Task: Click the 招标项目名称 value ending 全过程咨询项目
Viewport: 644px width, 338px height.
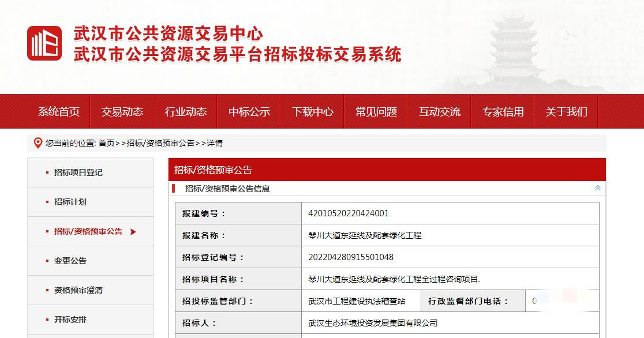Action: (394, 279)
